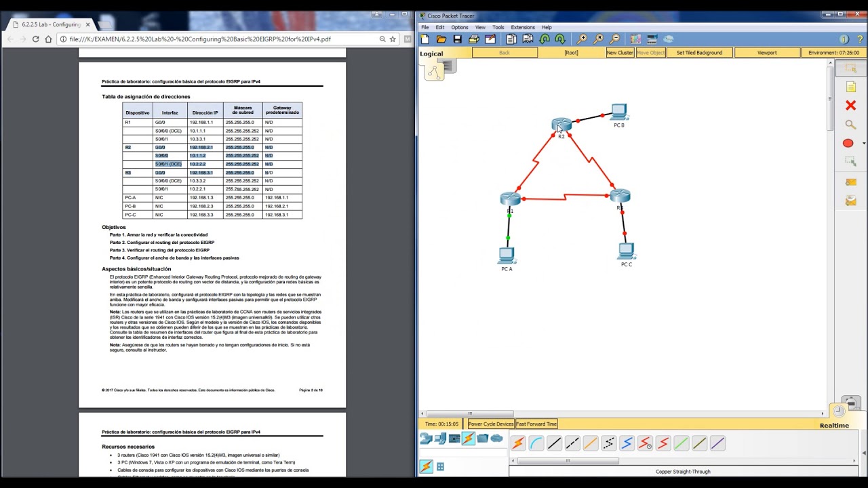868x488 pixels.
Task: Click the Open file folder icon
Action: point(441,39)
